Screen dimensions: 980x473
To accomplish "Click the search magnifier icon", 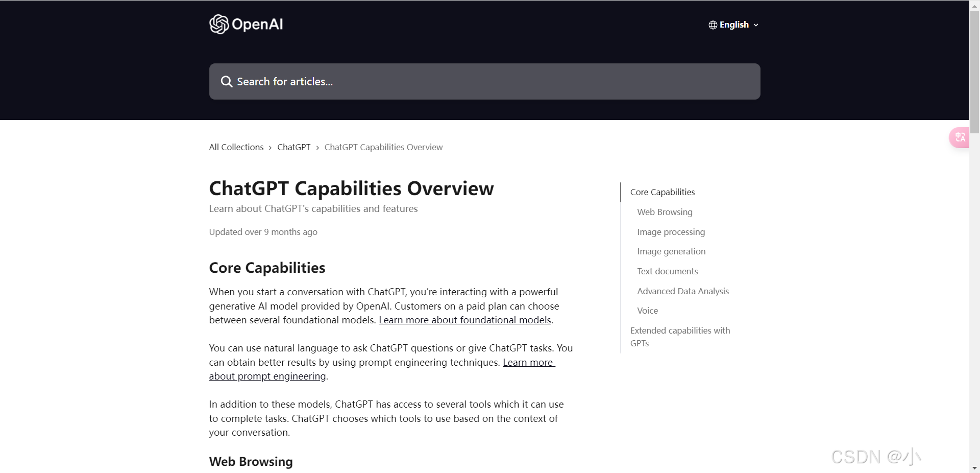I will 226,82.
